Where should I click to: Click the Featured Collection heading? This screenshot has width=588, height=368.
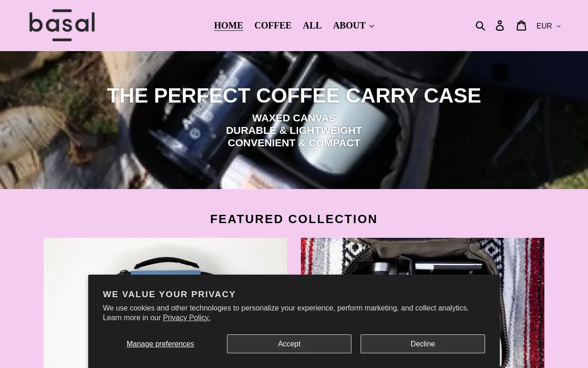[294, 219]
